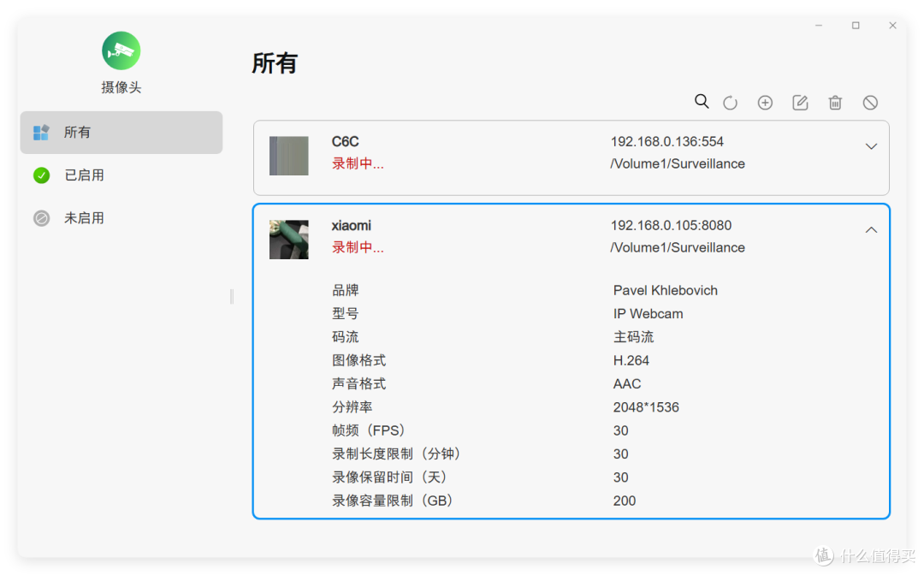Click the capacity limit value 200
This screenshot has height=575, width=924.
624,501
